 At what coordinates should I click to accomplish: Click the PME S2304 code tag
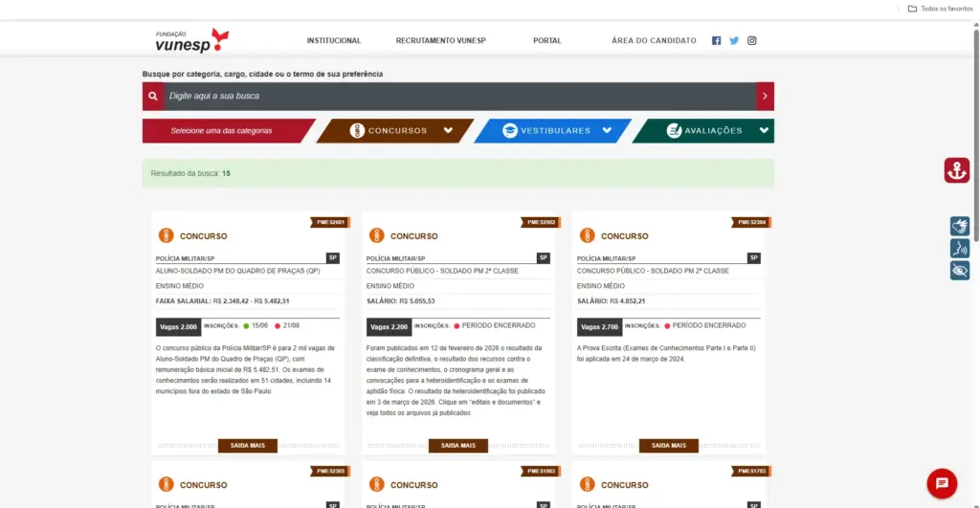[x=752, y=223]
